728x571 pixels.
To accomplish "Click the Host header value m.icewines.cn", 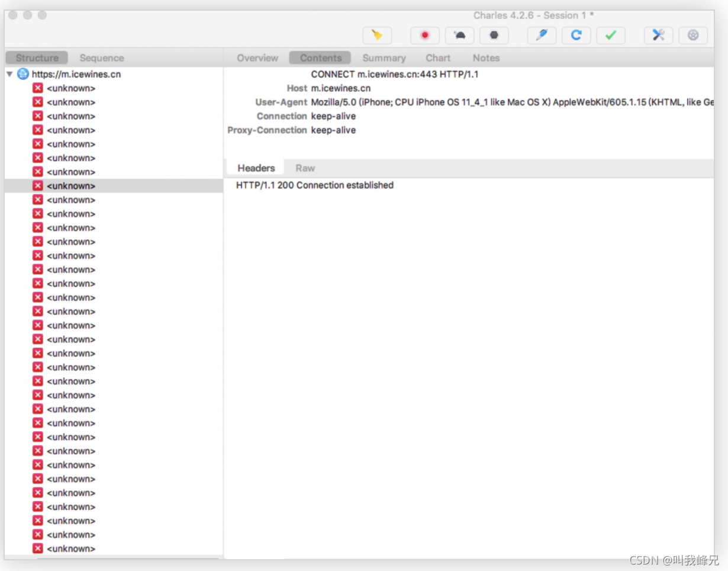I will tap(340, 88).
